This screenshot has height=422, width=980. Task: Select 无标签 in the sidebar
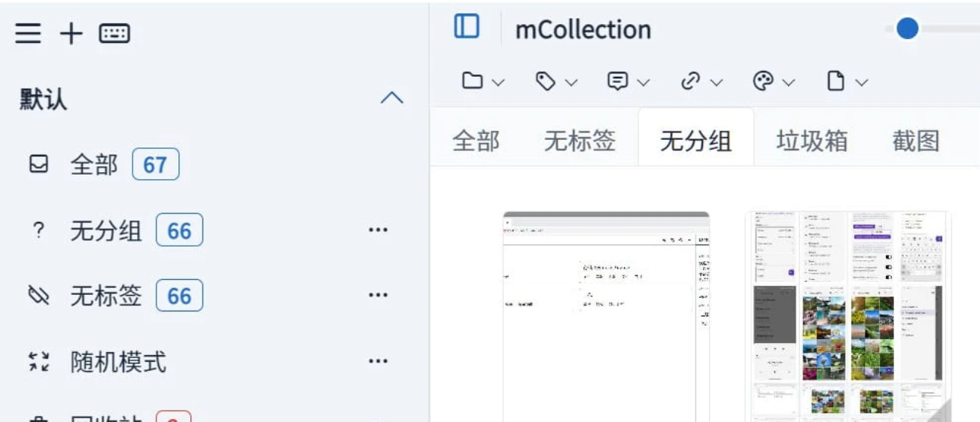[x=105, y=296]
